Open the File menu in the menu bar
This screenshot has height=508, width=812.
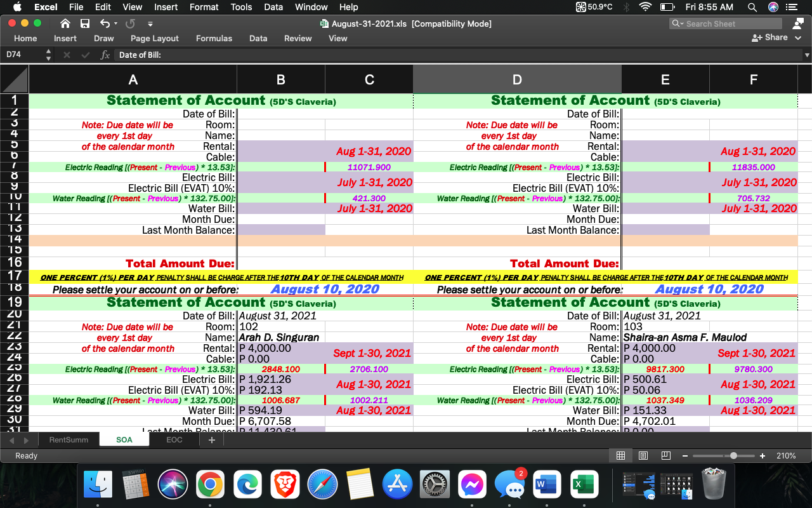(76, 7)
